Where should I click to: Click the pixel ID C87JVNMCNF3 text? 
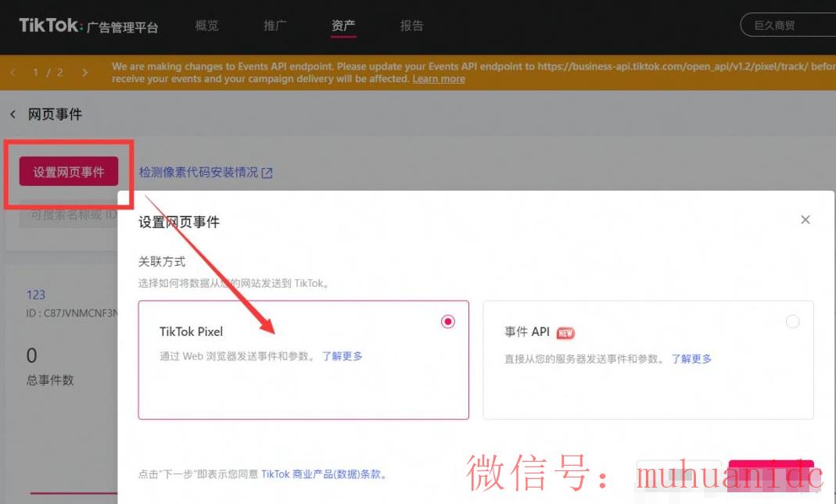tap(71, 313)
